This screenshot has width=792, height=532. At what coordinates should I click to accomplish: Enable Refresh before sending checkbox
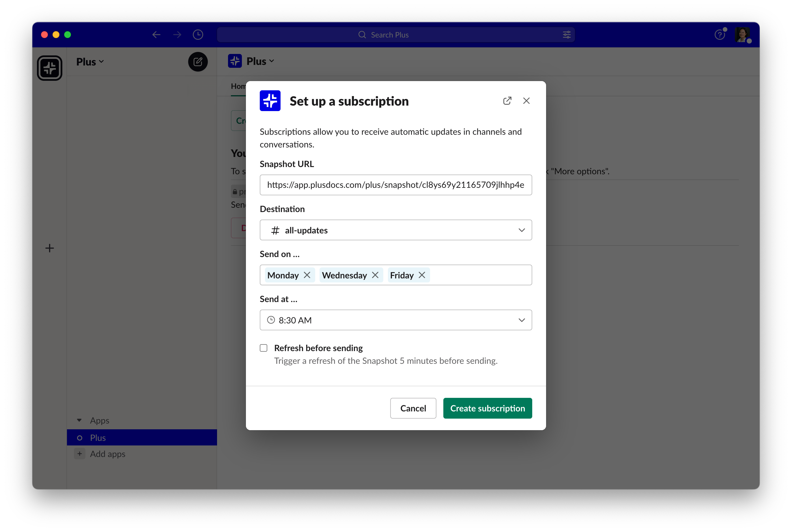click(264, 348)
